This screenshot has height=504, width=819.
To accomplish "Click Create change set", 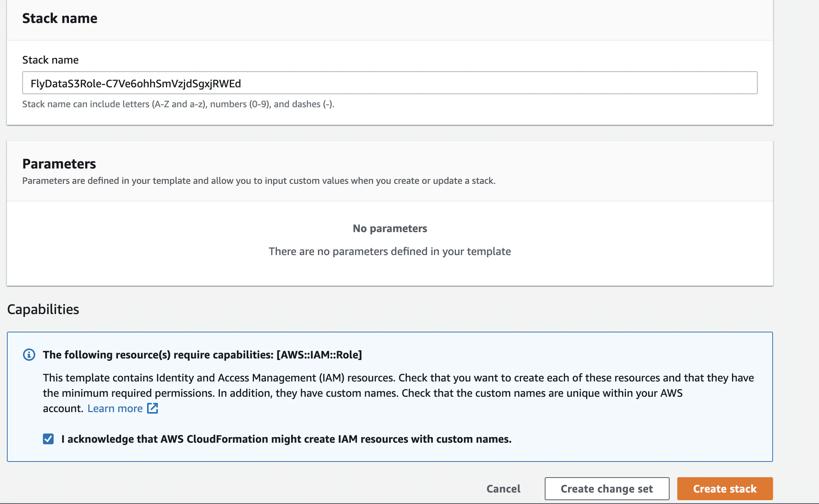I will pyautogui.click(x=606, y=488).
